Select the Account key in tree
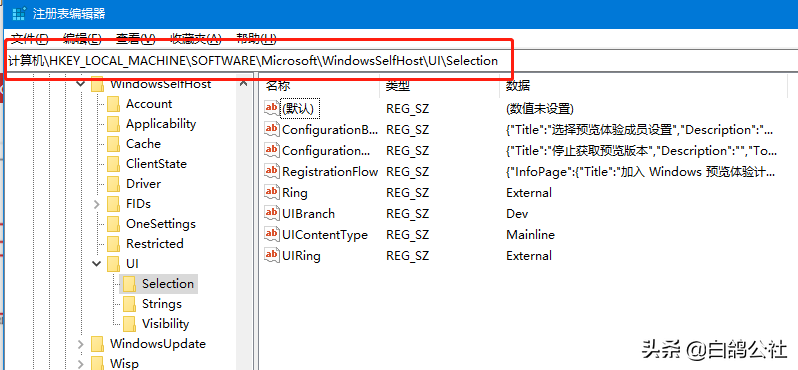Image resolution: width=798 pixels, height=370 pixels. (x=149, y=104)
